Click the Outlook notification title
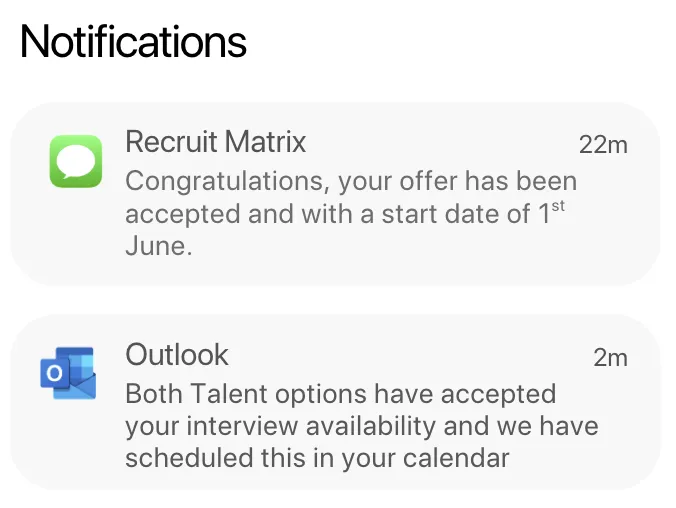This screenshot has width=676, height=508. coord(177,355)
